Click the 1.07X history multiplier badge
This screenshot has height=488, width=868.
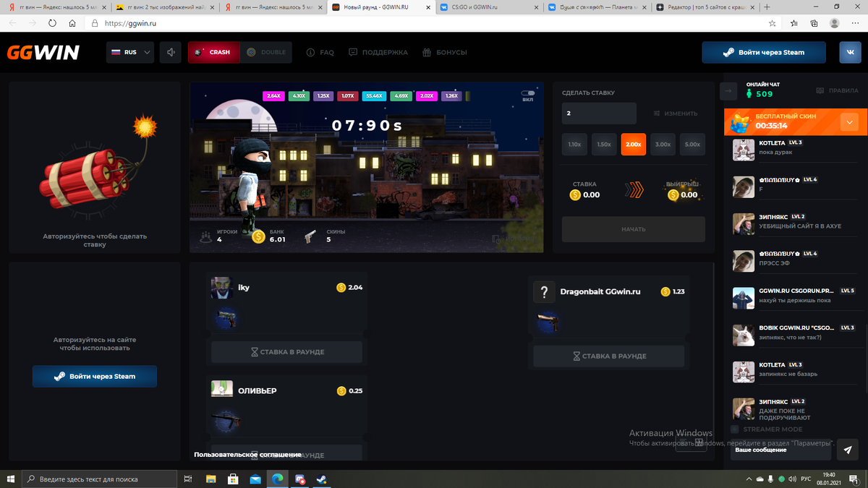pyautogui.click(x=347, y=95)
